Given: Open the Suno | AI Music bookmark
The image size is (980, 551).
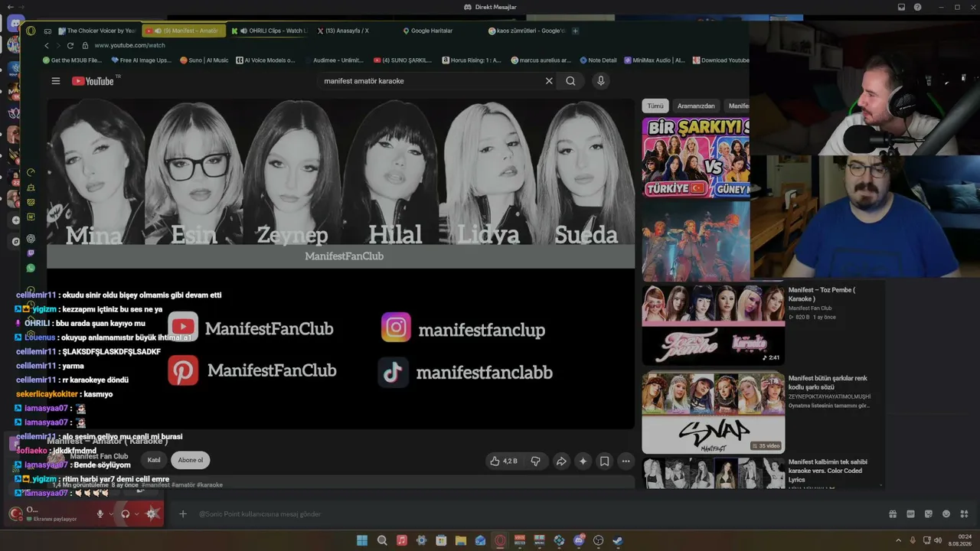Looking at the screenshot, I should (204, 60).
